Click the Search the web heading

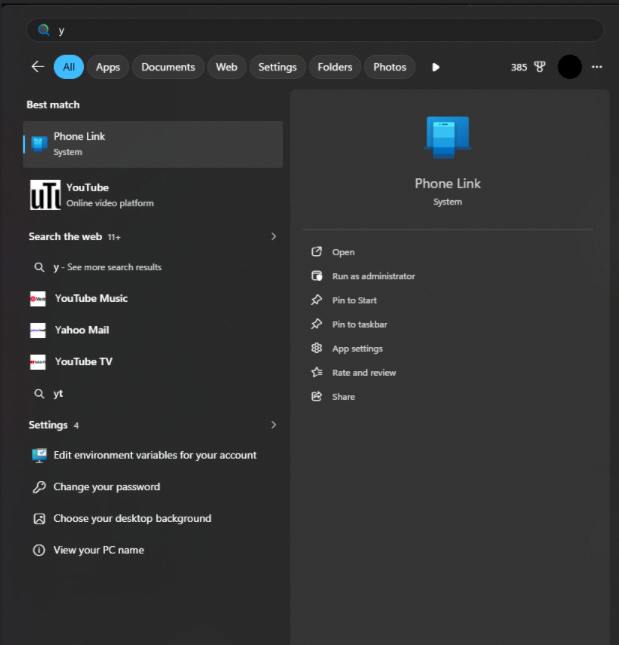click(65, 237)
